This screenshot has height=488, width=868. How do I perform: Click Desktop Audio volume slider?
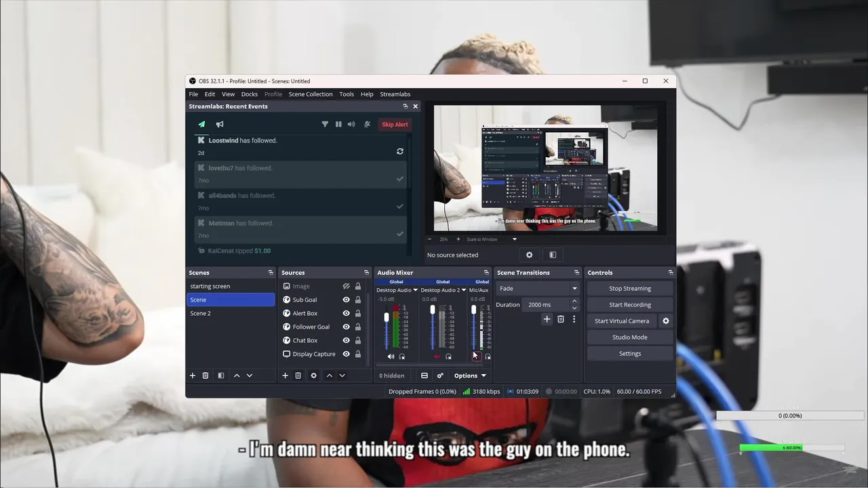(x=387, y=327)
